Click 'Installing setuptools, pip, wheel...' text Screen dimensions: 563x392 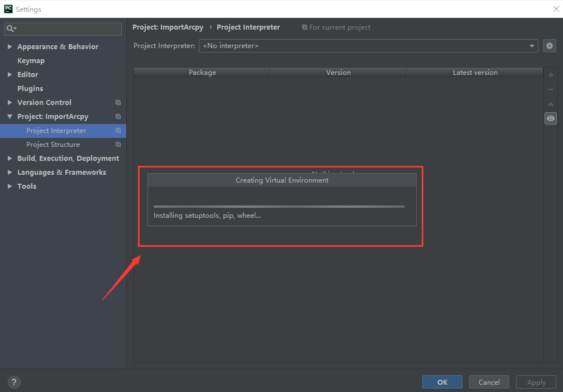pos(207,216)
